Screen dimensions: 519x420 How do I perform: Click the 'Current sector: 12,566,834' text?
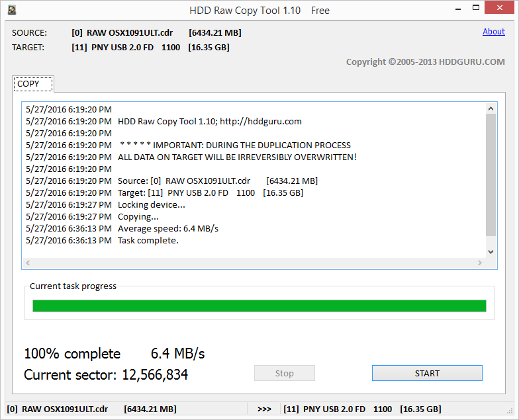[106, 374]
